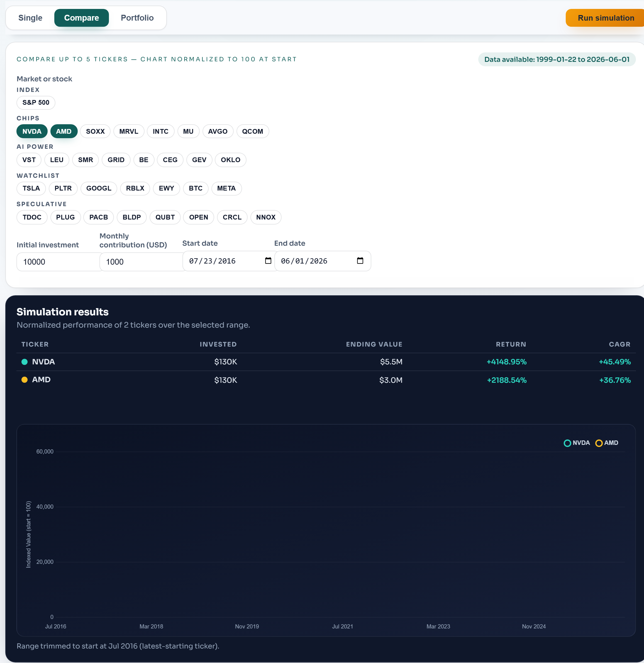Select the S&P 500 index chip
Image resolution: width=644 pixels, height=663 pixels.
(x=36, y=103)
